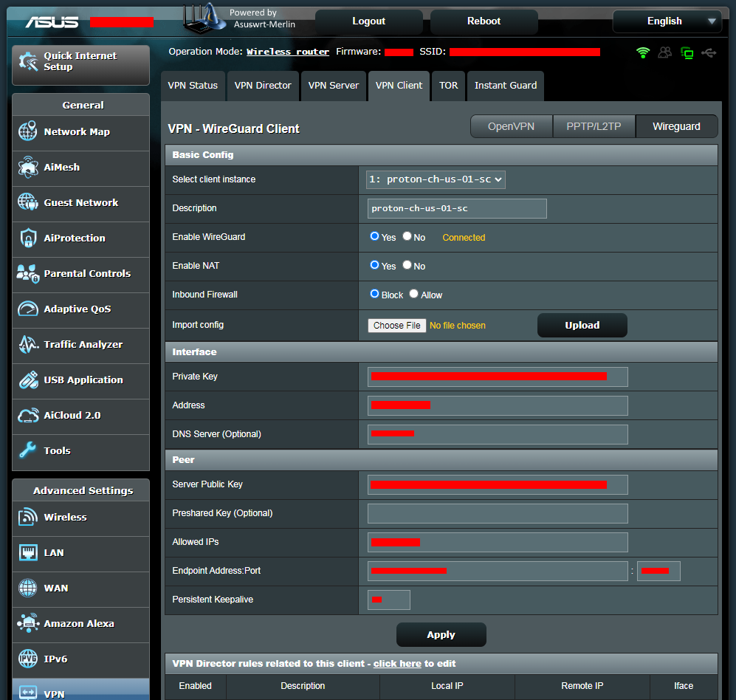The height and width of the screenshot is (700, 736).
Task: Click the Address input field
Action: [498, 405]
